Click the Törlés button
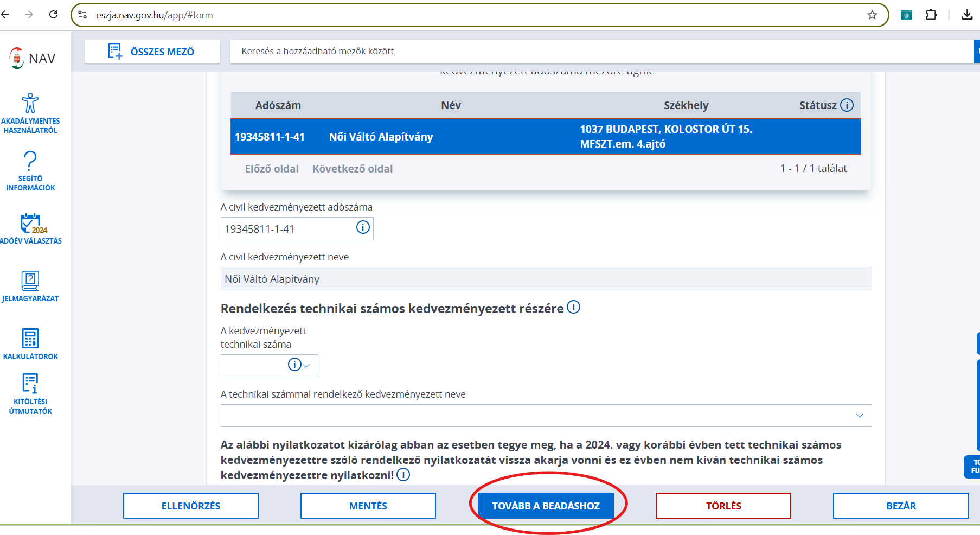The height and width of the screenshot is (535, 980). (723, 506)
